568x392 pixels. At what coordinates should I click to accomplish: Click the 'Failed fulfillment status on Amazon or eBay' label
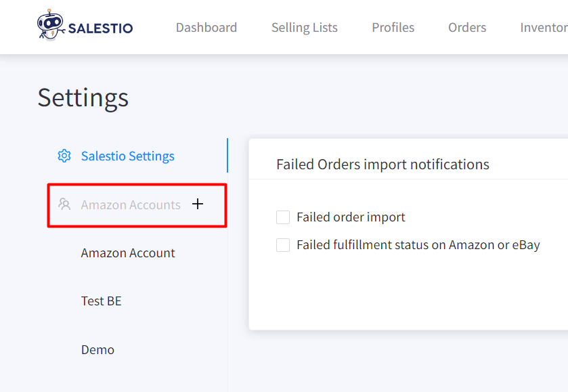click(x=418, y=245)
